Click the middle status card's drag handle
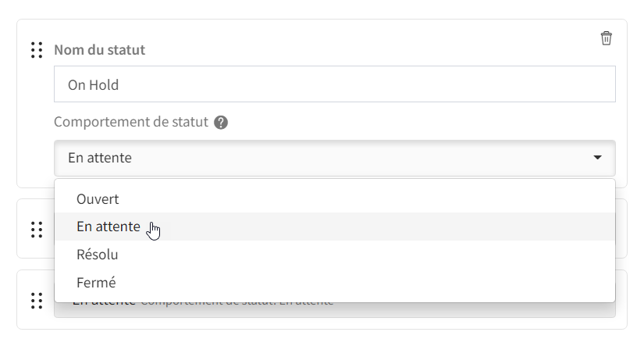This screenshot has height=339, width=644. (x=37, y=230)
